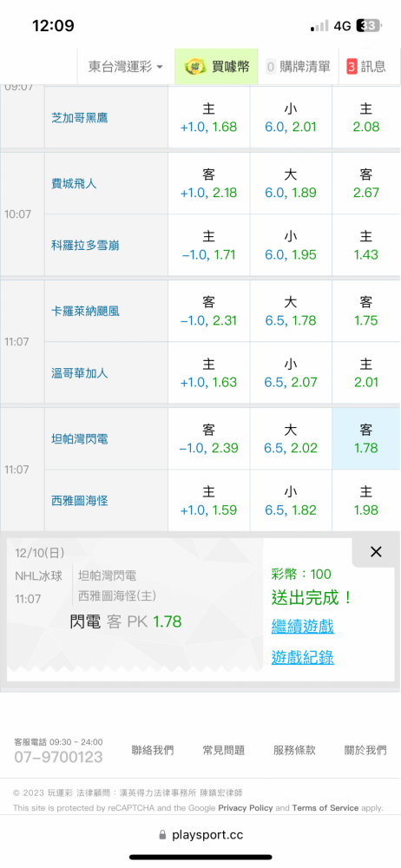Close the bet confirmation panel with X

(376, 551)
